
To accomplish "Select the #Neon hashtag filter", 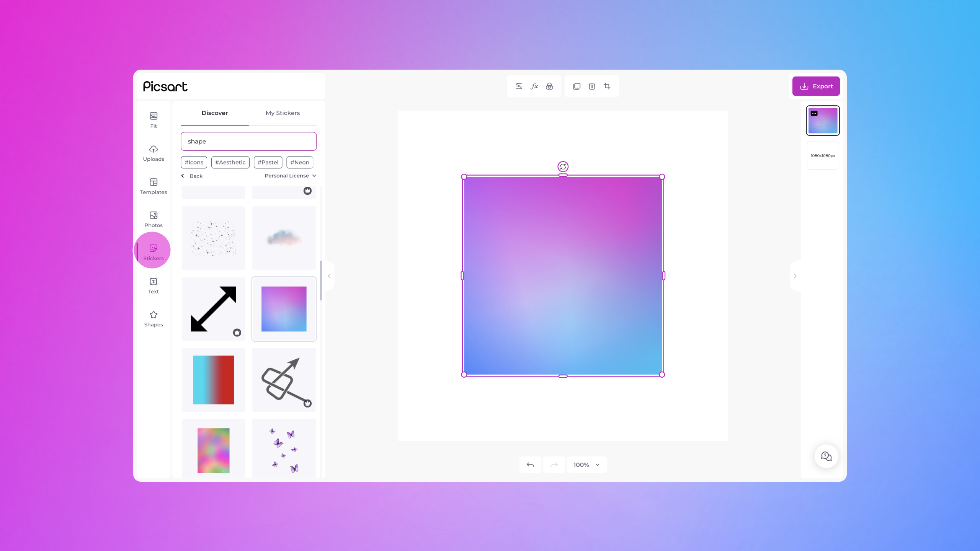I will tap(299, 161).
